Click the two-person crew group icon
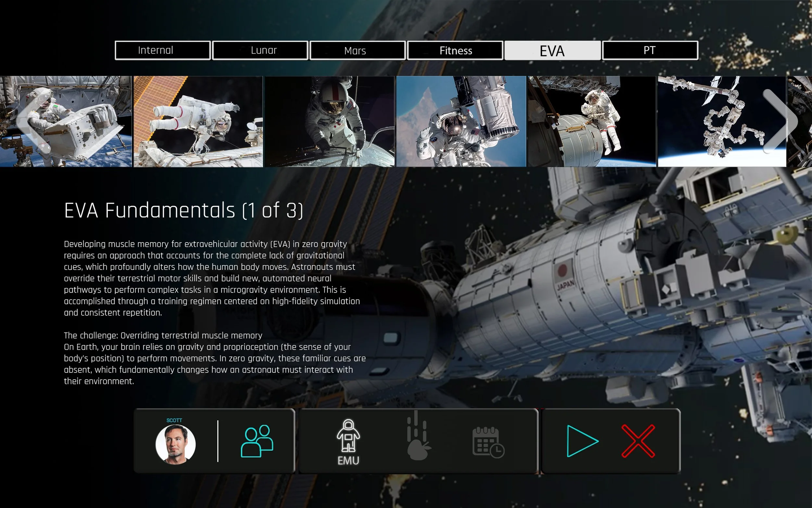The height and width of the screenshot is (508, 812). (257, 440)
